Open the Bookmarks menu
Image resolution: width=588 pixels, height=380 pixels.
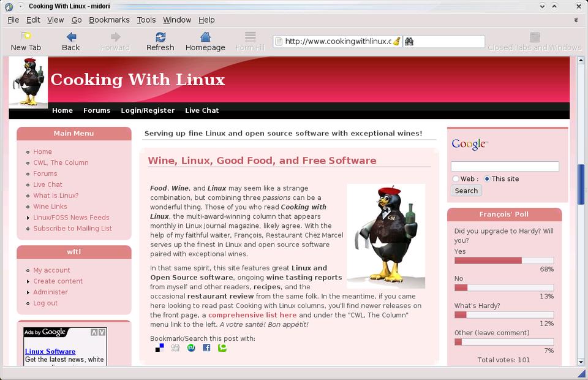[x=109, y=20]
